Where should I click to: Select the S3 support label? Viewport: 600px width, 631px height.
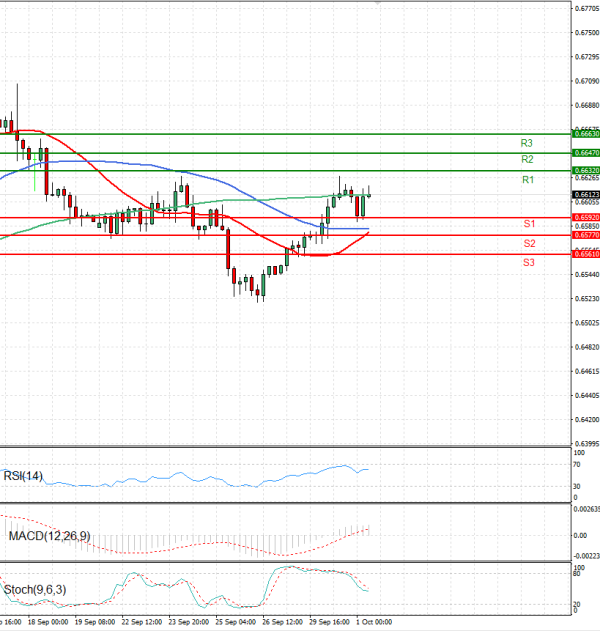coord(529,262)
